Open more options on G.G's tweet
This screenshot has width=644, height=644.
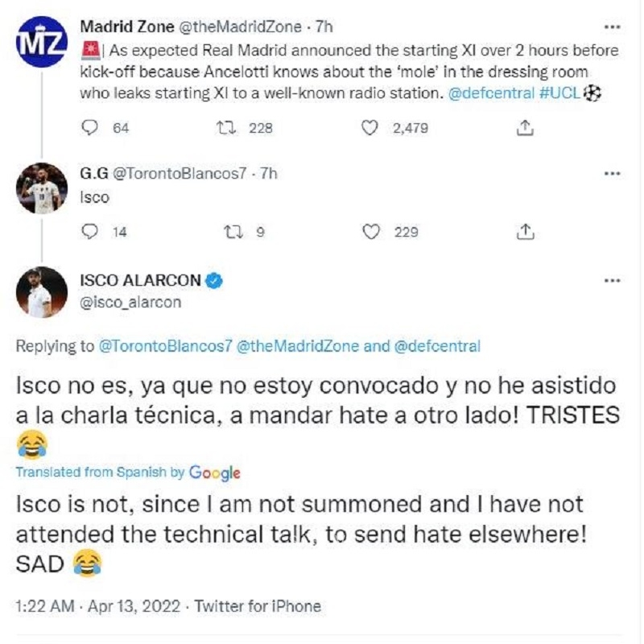pyautogui.click(x=612, y=173)
